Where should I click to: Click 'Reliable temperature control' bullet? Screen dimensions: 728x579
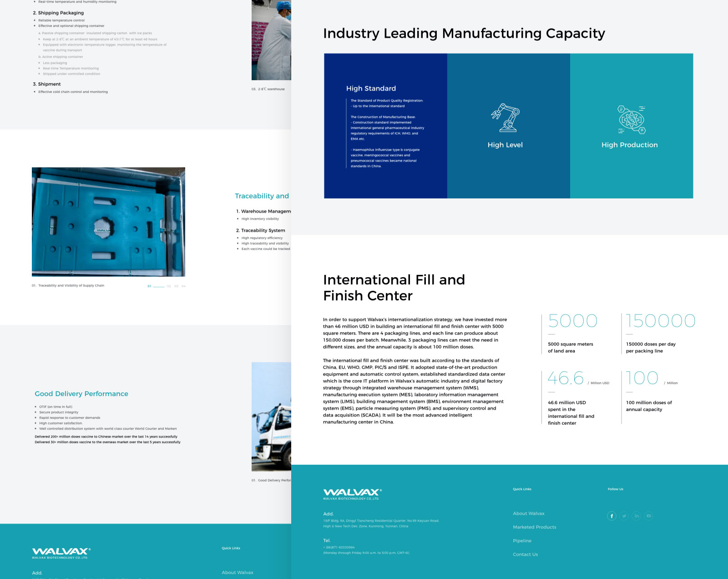(61, 20)
